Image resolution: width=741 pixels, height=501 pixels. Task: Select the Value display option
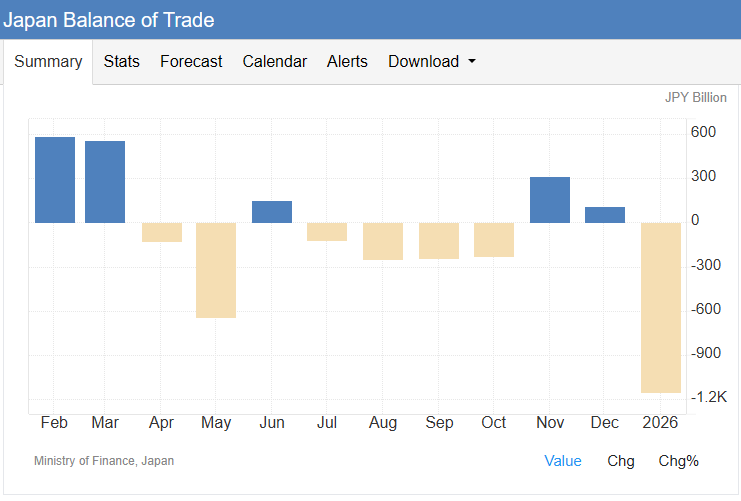(x=562, y=461)
